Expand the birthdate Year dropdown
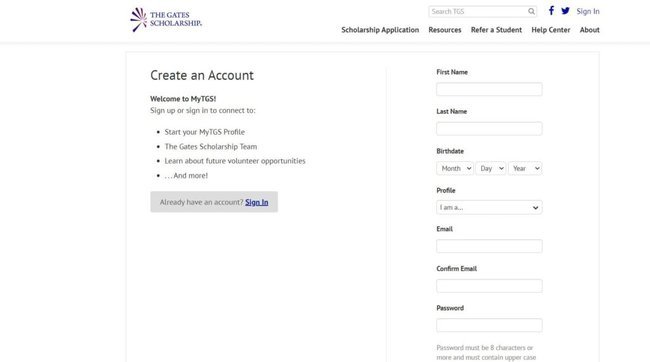650x362 pixels. pyautogui.click(x=525, y=168)
